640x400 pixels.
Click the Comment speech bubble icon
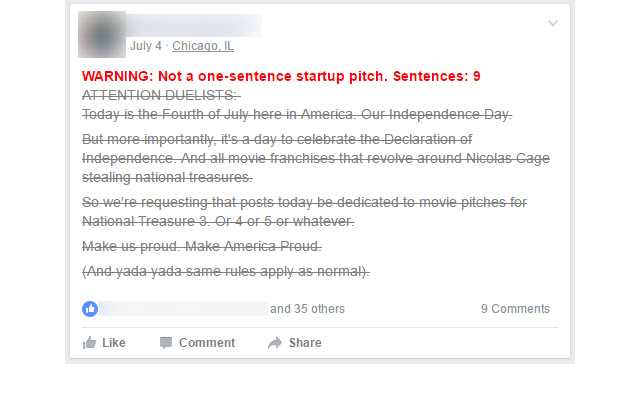point(166,343)
